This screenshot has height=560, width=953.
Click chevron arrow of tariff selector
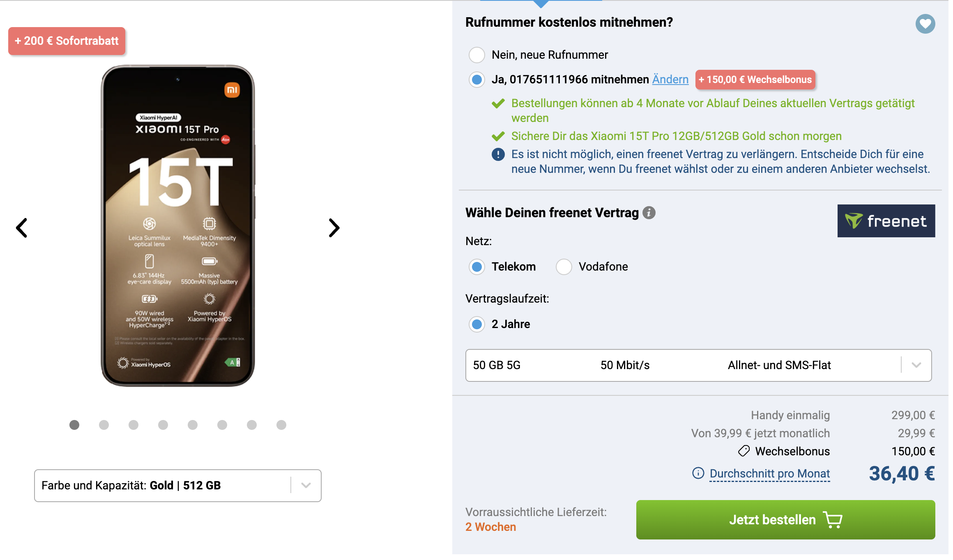point(916,365)
